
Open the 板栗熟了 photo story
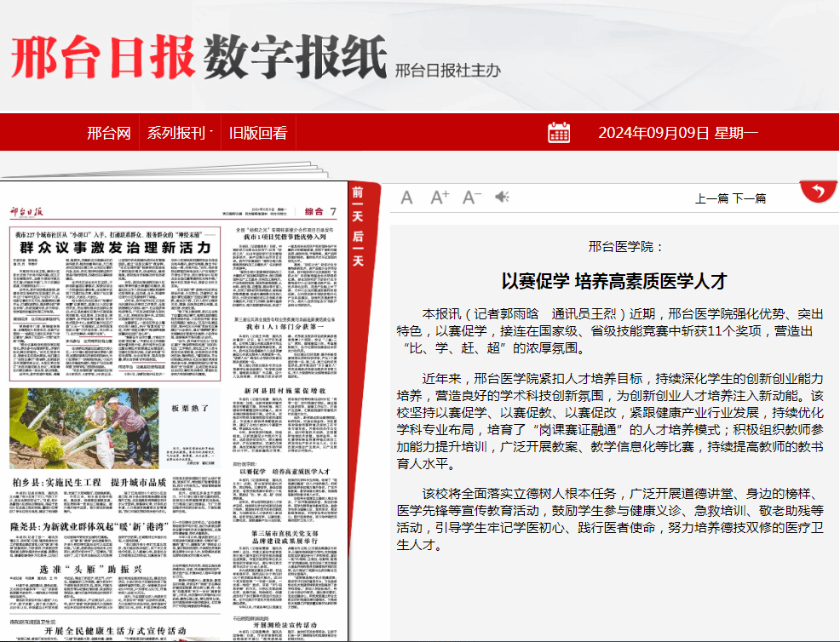coord(190,408)
